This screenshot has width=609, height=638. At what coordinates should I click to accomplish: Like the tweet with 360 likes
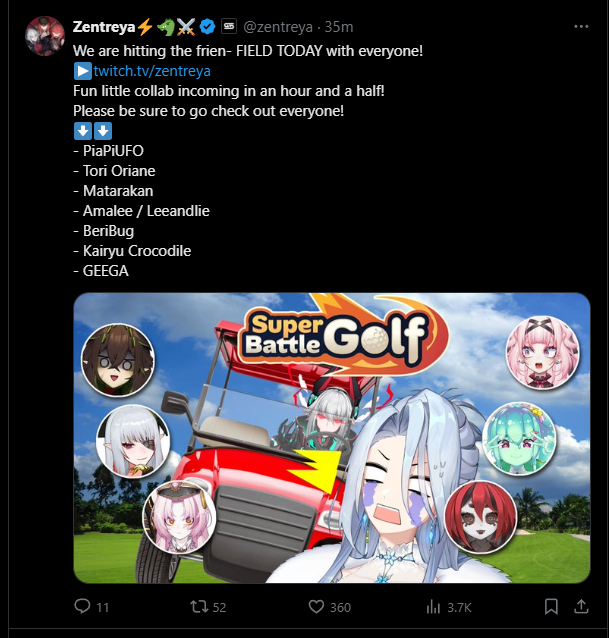tap(316, 607)
